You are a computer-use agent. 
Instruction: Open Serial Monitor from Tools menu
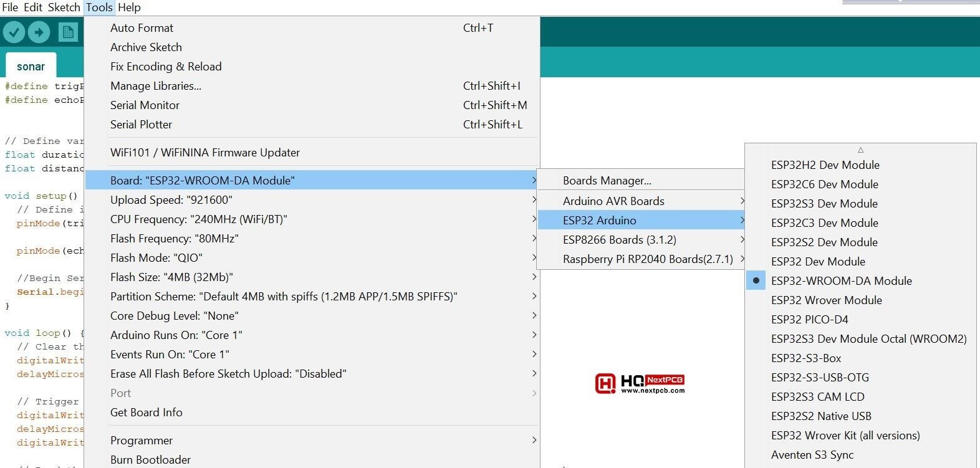(x=145, y=105)
